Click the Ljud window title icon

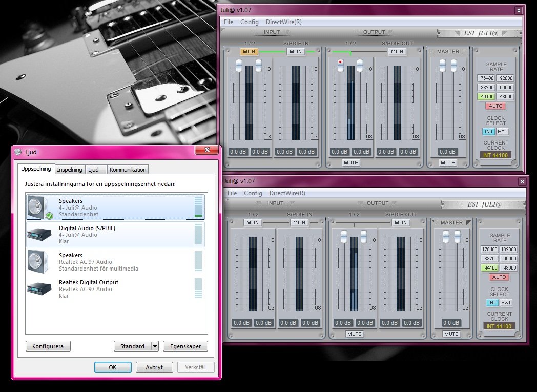pyautogui.click(x=18, y=152)
